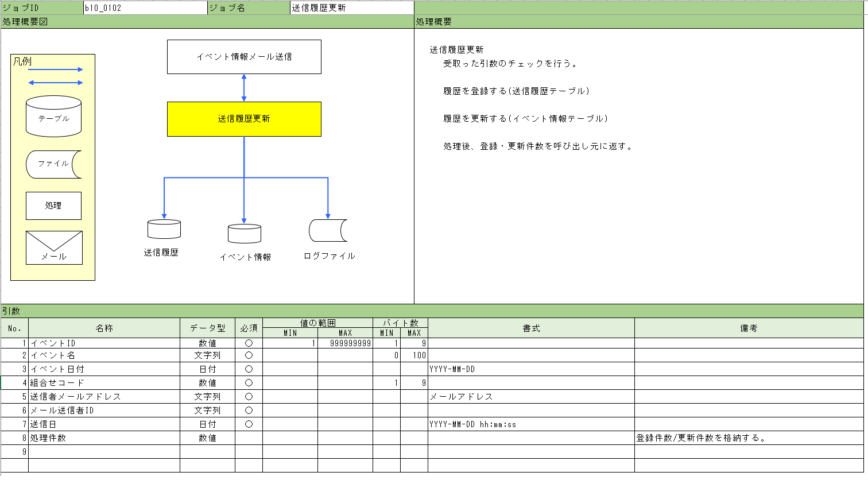This screenshot has height=480, width=868.
Task: Select the イベント情報 database cylinder shape
Action: click(x=245, y=234)
